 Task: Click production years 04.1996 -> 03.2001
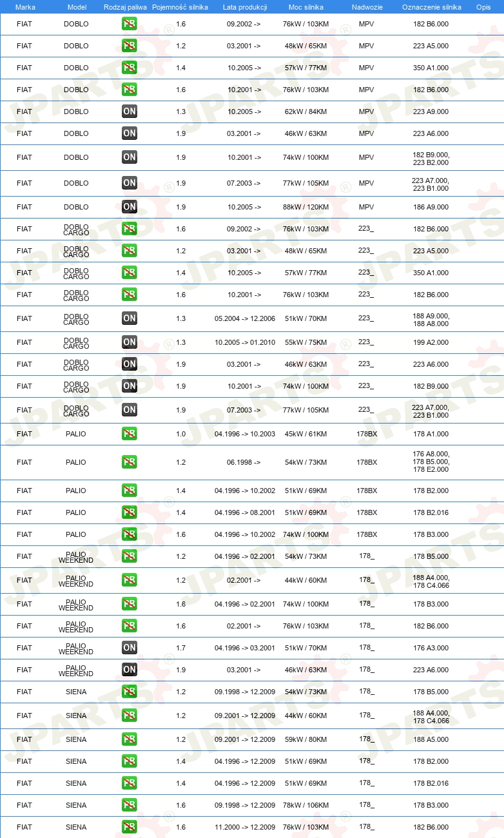click(x=244, y=648)
